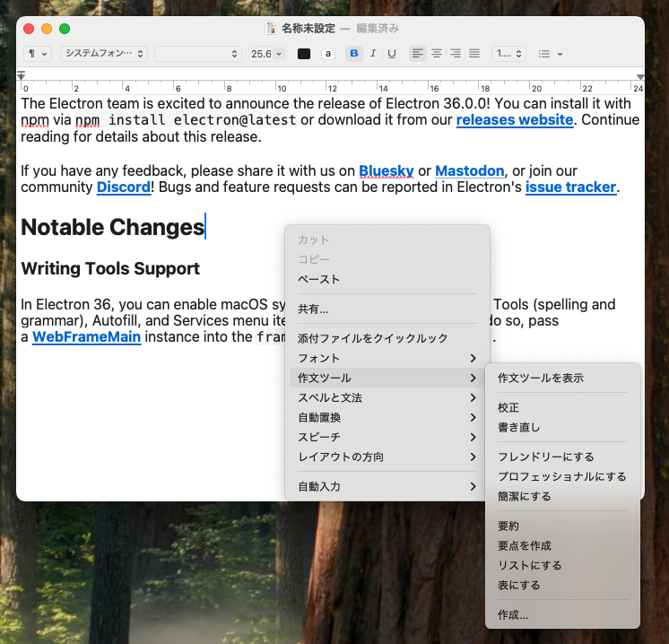
Task: Choose 要約 in the submenu
Action: click(562, 526)
